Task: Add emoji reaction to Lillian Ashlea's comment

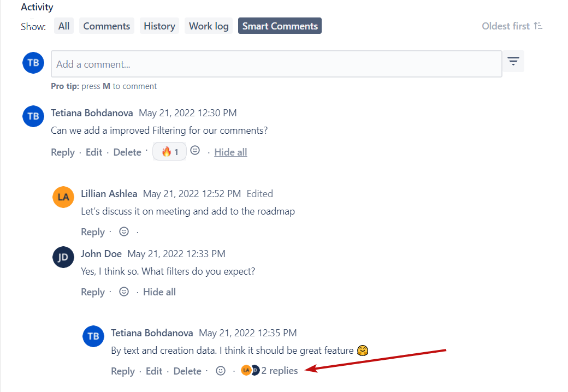Action: 124,231
